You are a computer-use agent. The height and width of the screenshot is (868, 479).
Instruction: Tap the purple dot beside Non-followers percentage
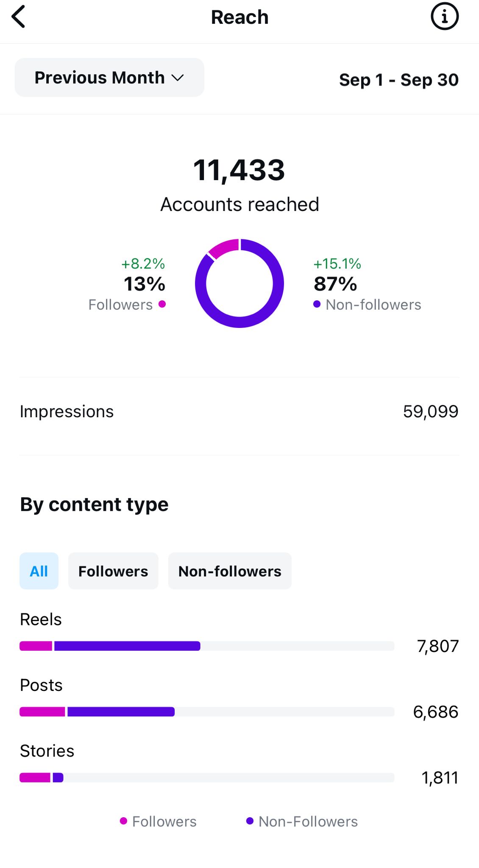pos(317,304)
